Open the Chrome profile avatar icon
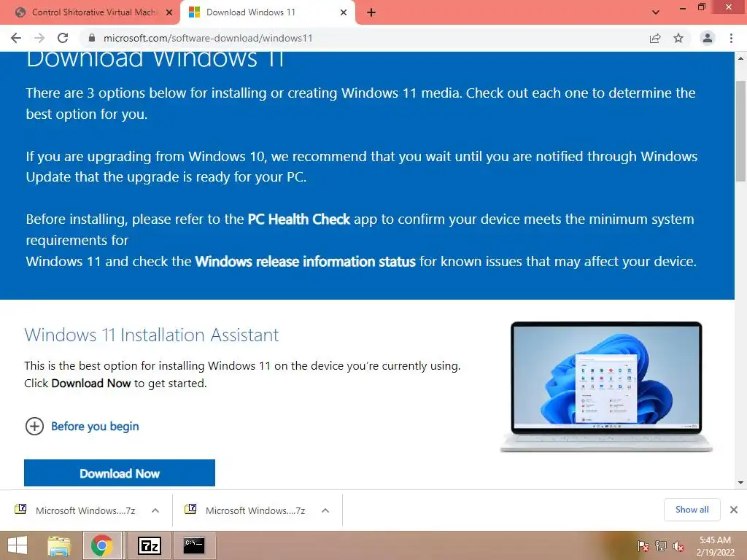The image size is (747, 560). coord(708,38)
